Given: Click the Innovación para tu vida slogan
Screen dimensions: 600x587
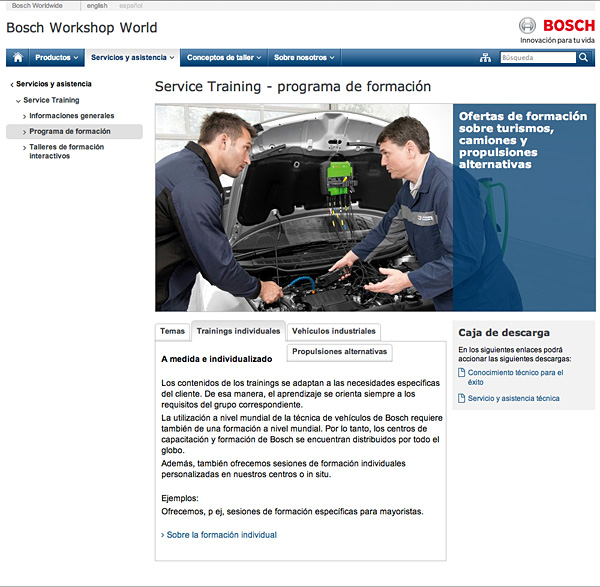Looking at the screenshot, I should tap(557, 40).
